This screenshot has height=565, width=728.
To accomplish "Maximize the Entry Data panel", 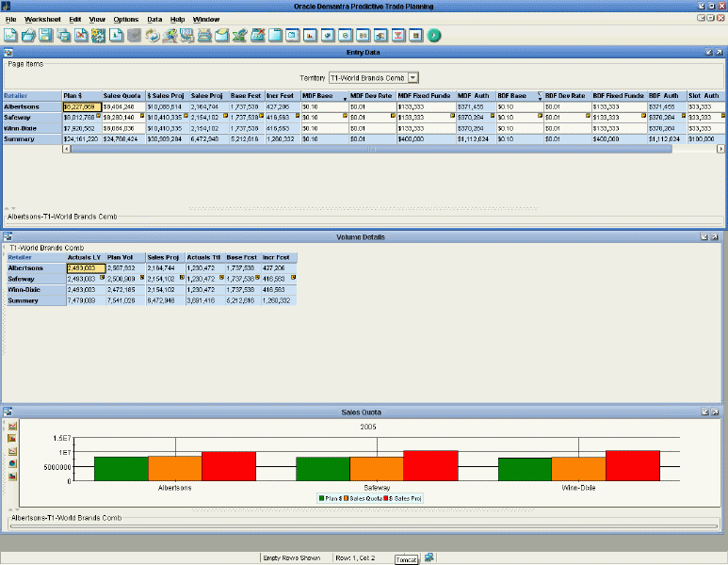I will (719, 53).
